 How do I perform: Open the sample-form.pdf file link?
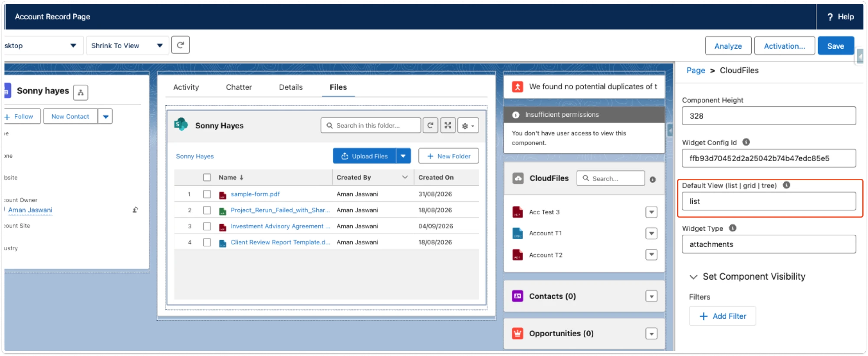[255, 194]
